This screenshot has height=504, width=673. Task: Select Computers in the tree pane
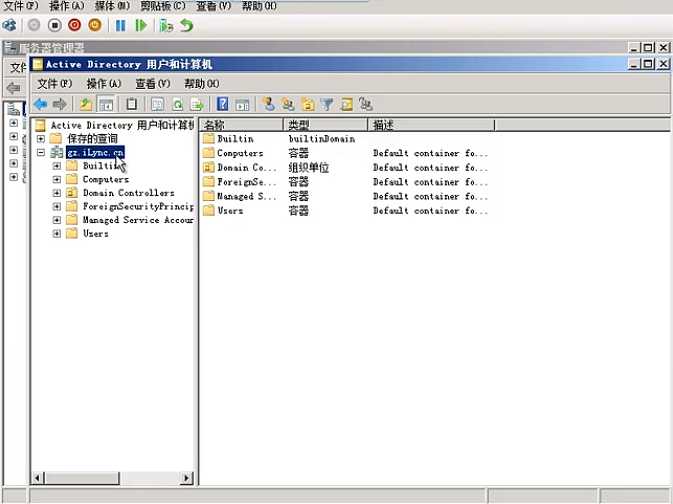[106, 179]
